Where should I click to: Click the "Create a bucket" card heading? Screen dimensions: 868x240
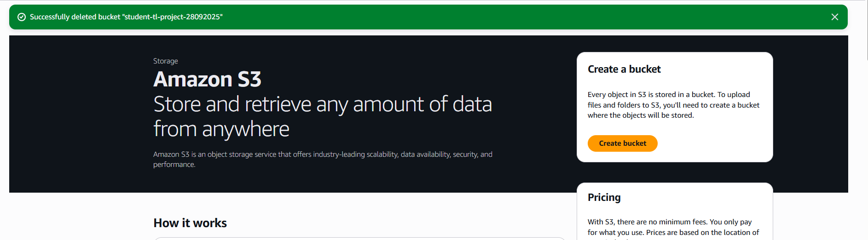point(624,69)
